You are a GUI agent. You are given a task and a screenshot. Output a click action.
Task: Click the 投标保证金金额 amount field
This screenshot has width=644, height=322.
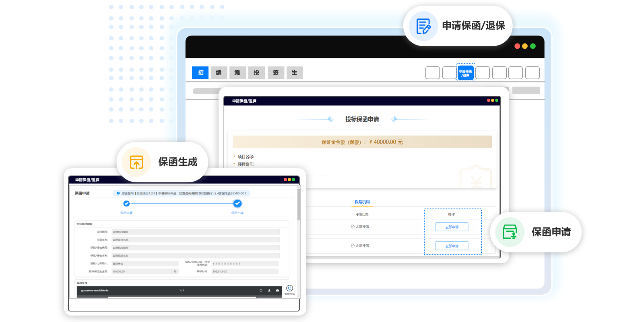[142, 272]
